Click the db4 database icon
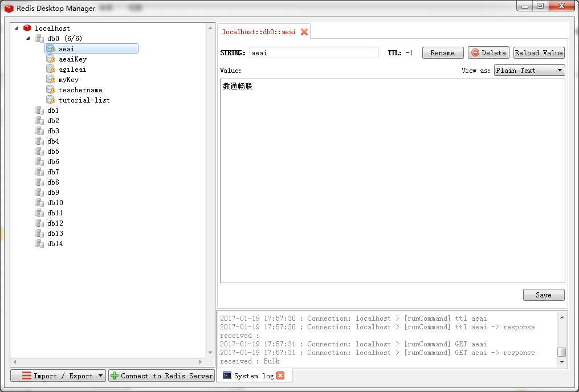 pyautogui.click(x=39, y=141)
